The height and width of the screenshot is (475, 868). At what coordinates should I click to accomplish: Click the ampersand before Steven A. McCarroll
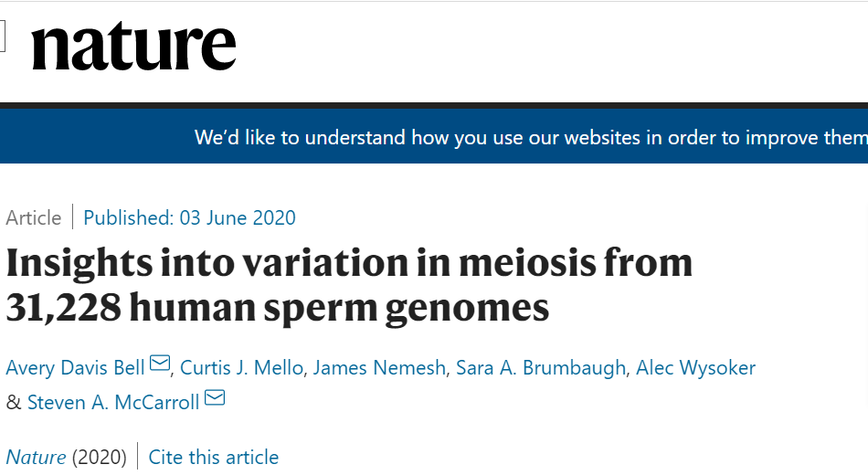(x=13, y=402)
